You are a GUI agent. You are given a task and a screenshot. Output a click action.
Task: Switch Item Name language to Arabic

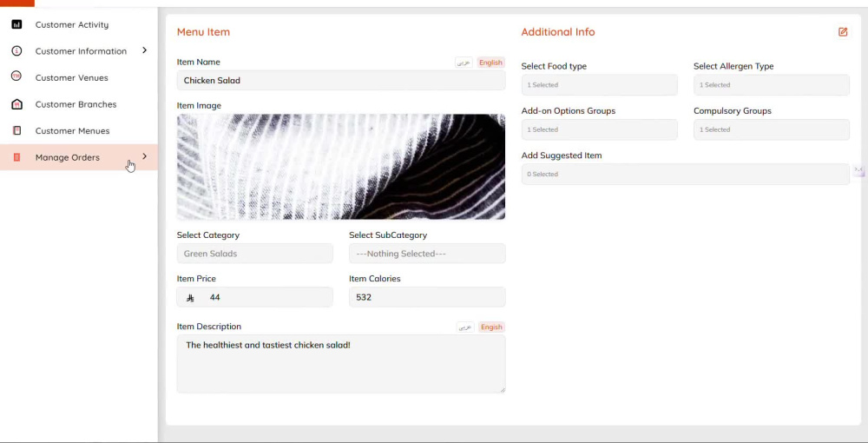pos(464,63)
